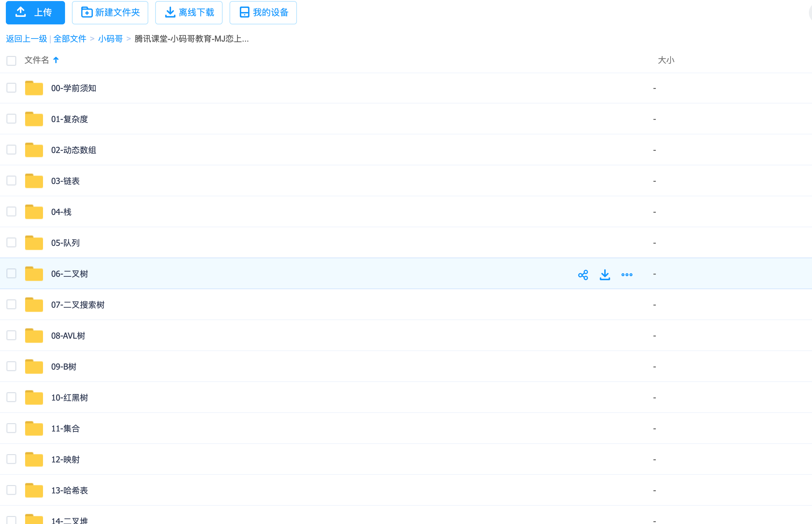Click the share icon on 06-二叉树 row
Image resolution: width=812 pixels, height=524 pixels.
(583, 275)
